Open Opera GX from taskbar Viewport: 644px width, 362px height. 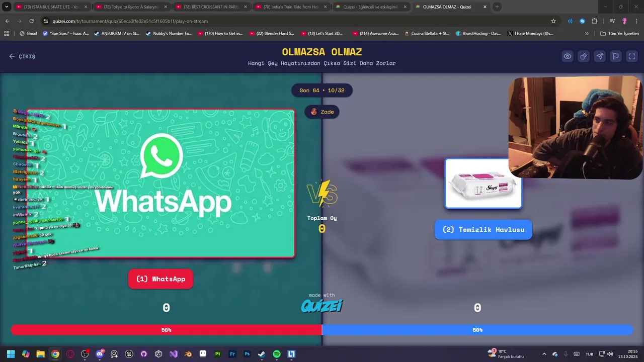tap(70, 354)
